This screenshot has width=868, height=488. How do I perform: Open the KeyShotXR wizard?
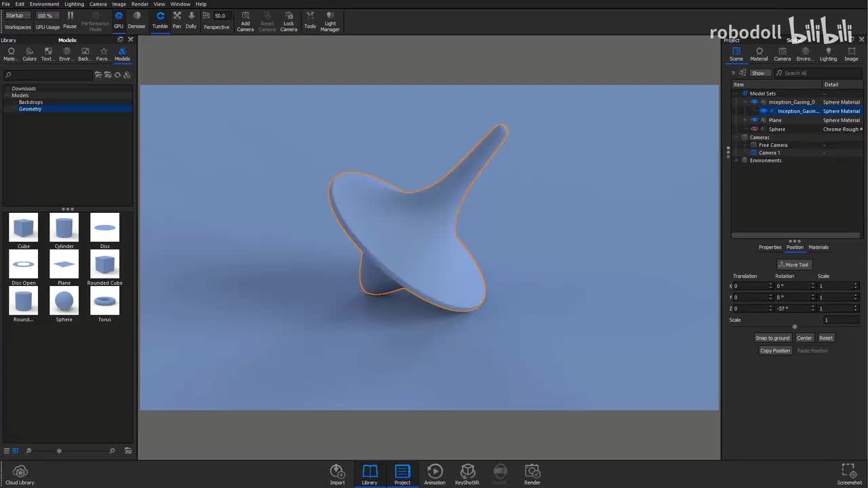[x=467, y=474]
